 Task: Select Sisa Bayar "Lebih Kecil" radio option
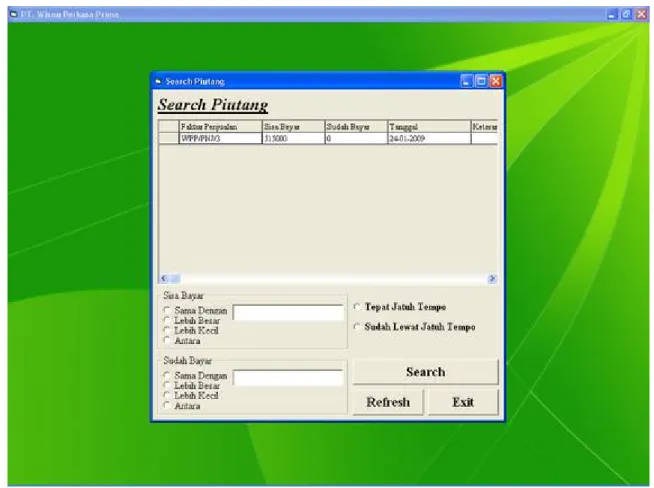tap(167, 330)
